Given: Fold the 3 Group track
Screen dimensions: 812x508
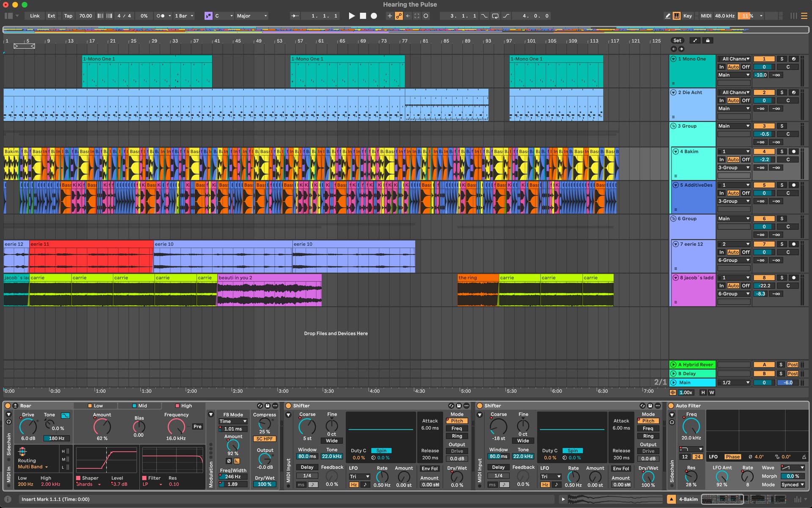Looking at the screenshot, I should (x=673, y=126).
